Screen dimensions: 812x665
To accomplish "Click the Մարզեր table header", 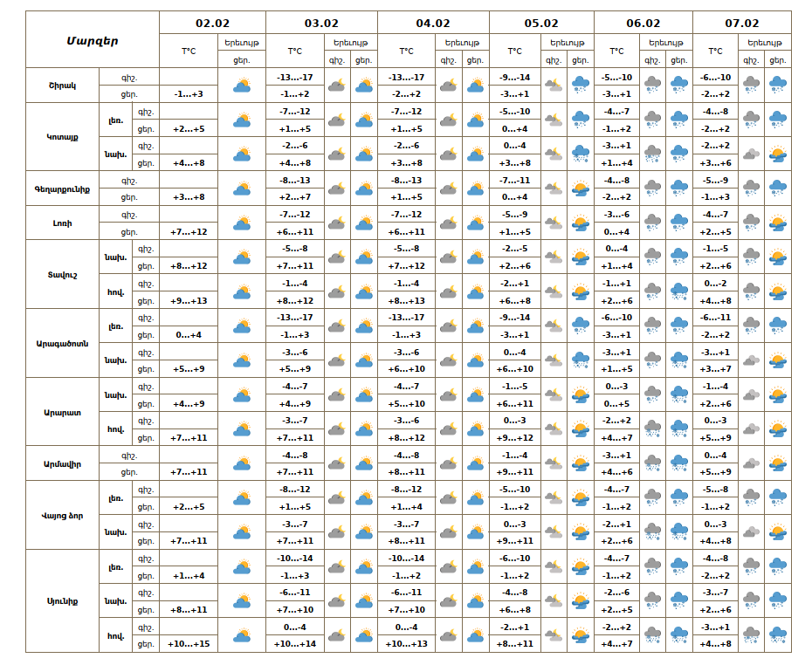I will click(93, 40).
